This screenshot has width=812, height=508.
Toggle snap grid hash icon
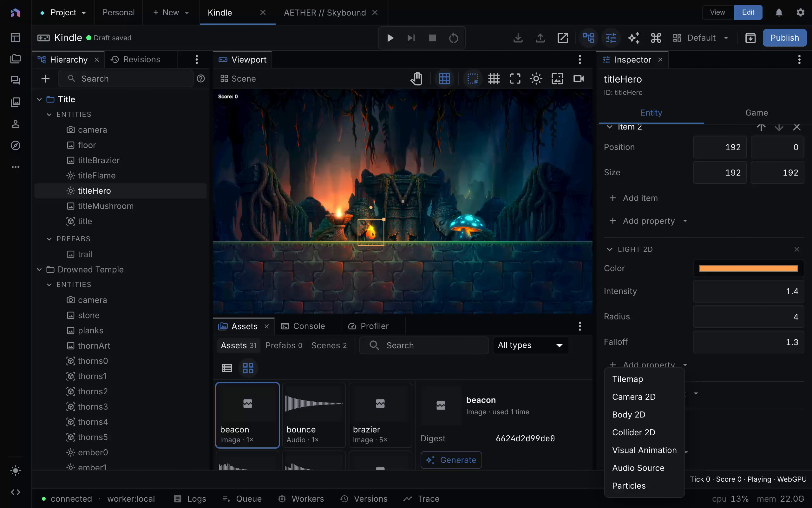(494, 79)
